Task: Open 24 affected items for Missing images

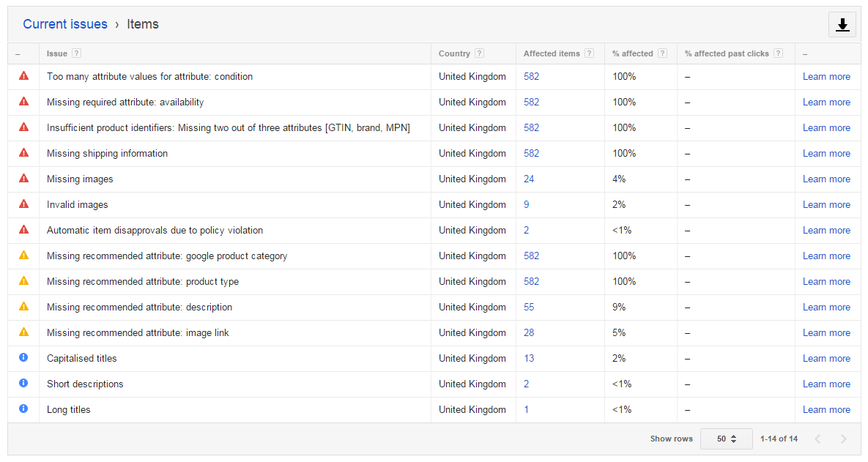Action: [x=529, y=179]
